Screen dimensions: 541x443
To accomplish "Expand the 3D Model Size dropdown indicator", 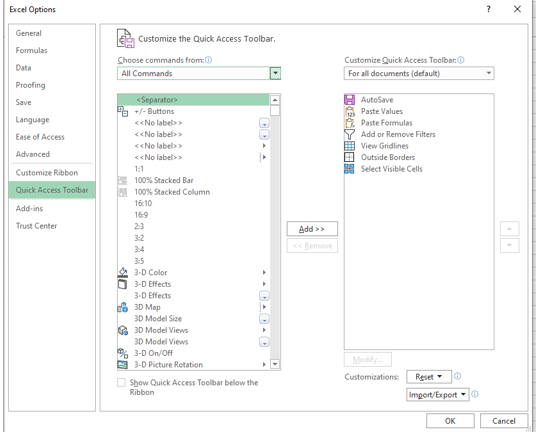I will pos(264,319).
